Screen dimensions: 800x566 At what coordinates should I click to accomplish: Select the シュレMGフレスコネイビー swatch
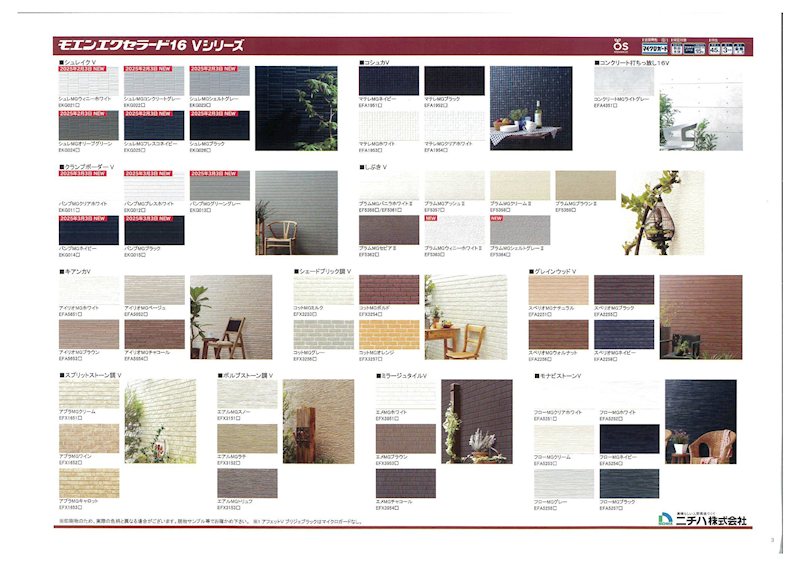point(154,126)
